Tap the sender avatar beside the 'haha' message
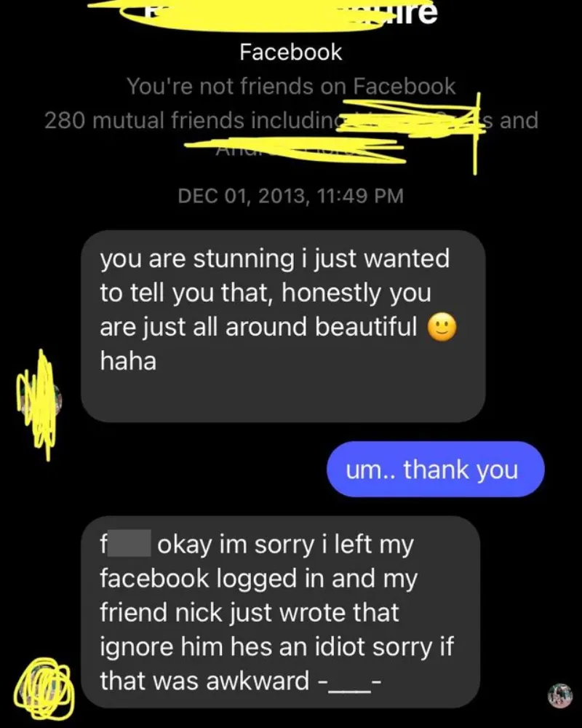The height and width of the screenshot is (728, 582). click(39, 400)
